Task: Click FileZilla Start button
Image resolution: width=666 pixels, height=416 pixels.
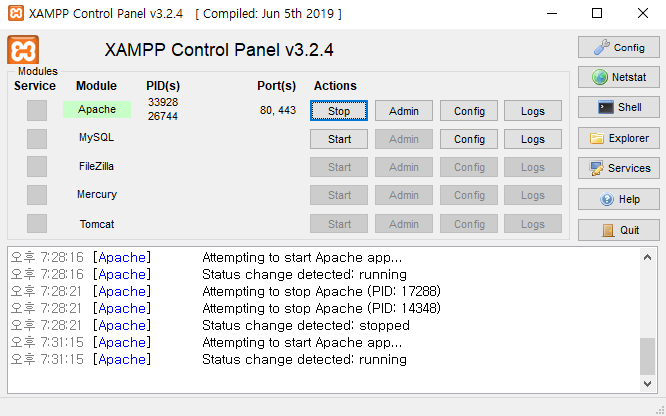Action: click(x=339, y=167)
